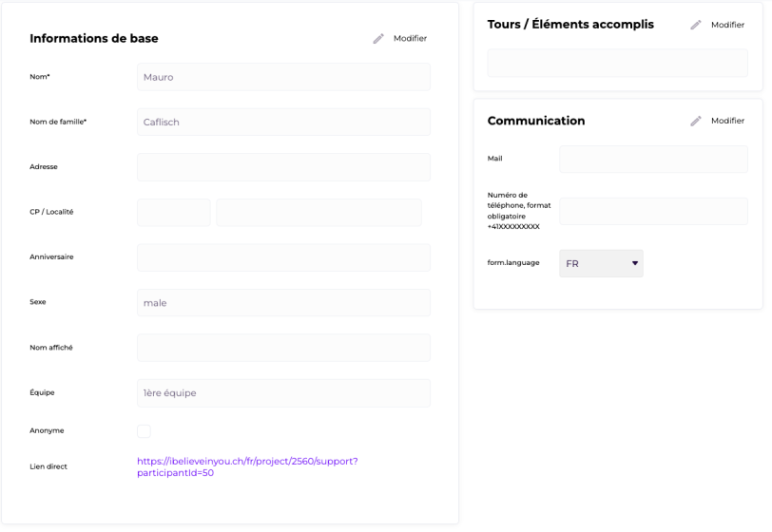The height and width of the screenshot is (532, 772).
Task: Click Modifier link for Communication section
Action: (x=727, y=121)
